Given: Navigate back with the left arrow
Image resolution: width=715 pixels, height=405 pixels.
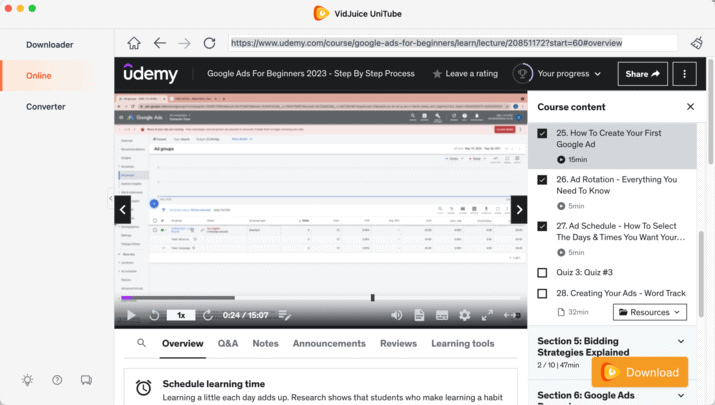Looking at the screenshot, I should (160, 43).
